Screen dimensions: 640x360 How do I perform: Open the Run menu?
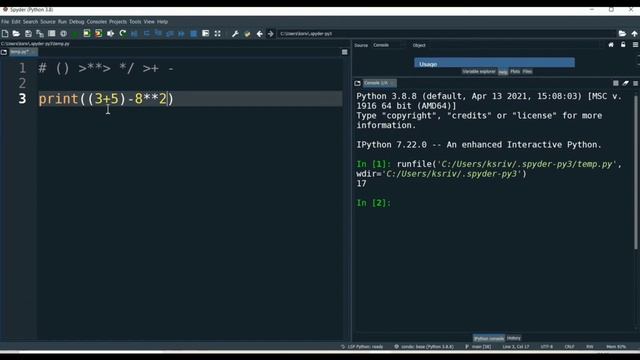pyautogui.click(x=62, y=22)
